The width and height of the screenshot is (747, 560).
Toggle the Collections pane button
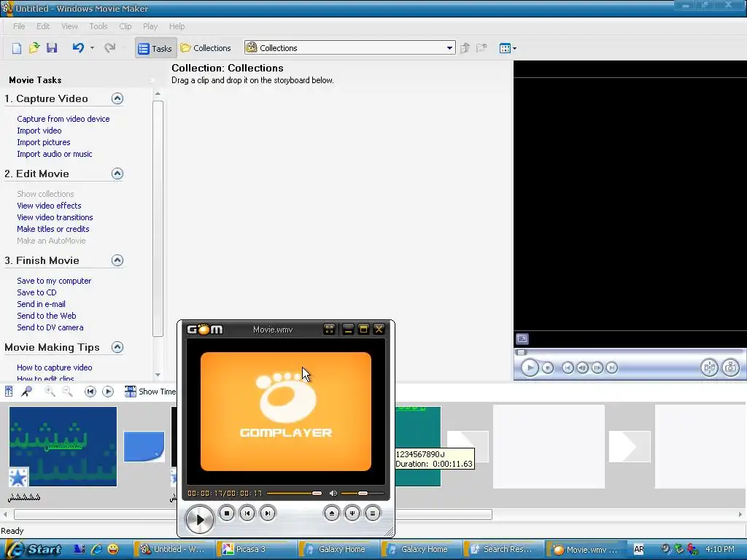(206, 48)
